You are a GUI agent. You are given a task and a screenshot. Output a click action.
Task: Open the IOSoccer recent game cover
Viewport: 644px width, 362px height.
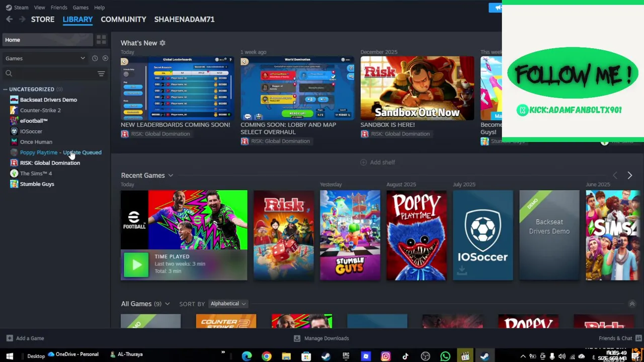483,235
